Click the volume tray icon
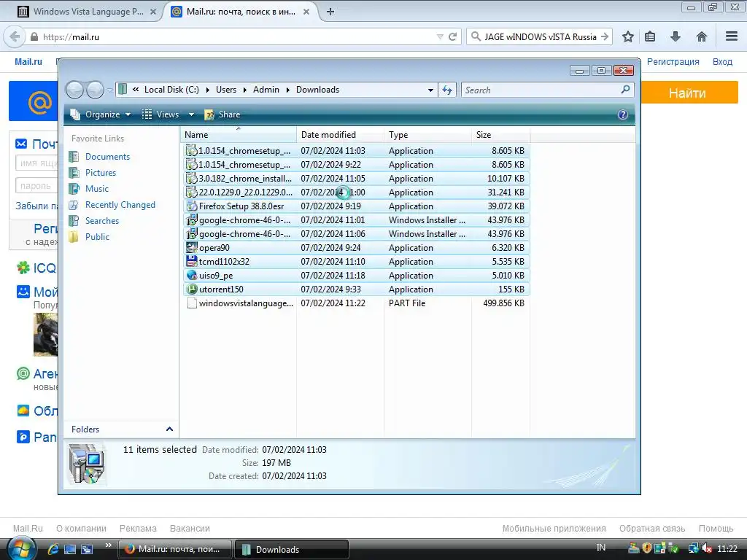Screen dimensions: 747x560 (x=708, y=548)
